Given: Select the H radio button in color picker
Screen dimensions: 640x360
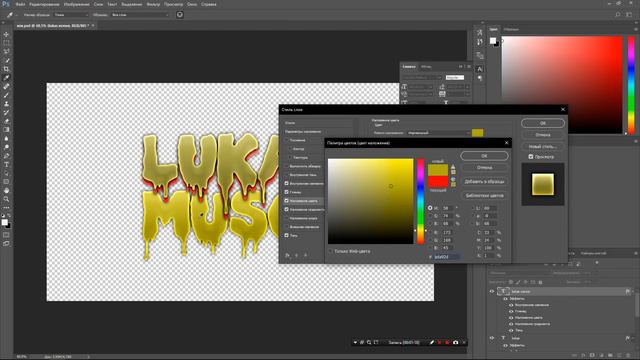Looking at the screenshot, I should [x=430, y=208].
